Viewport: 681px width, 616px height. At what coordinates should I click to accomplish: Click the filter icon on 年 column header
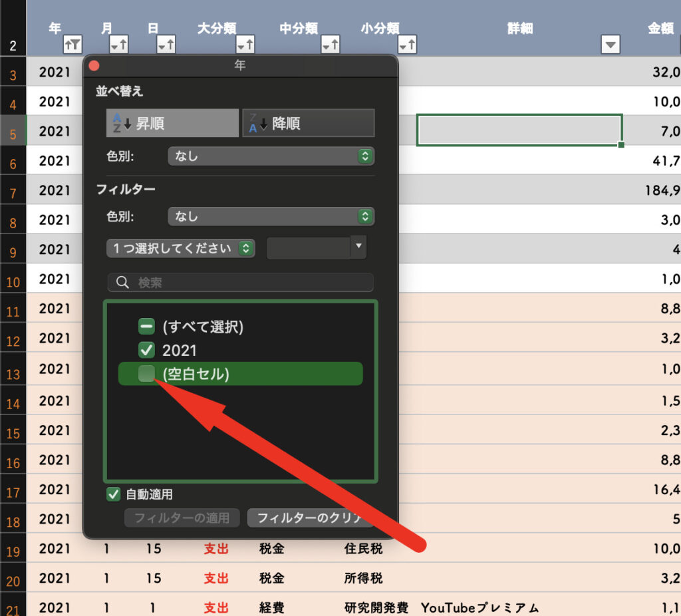click(72, 45)
